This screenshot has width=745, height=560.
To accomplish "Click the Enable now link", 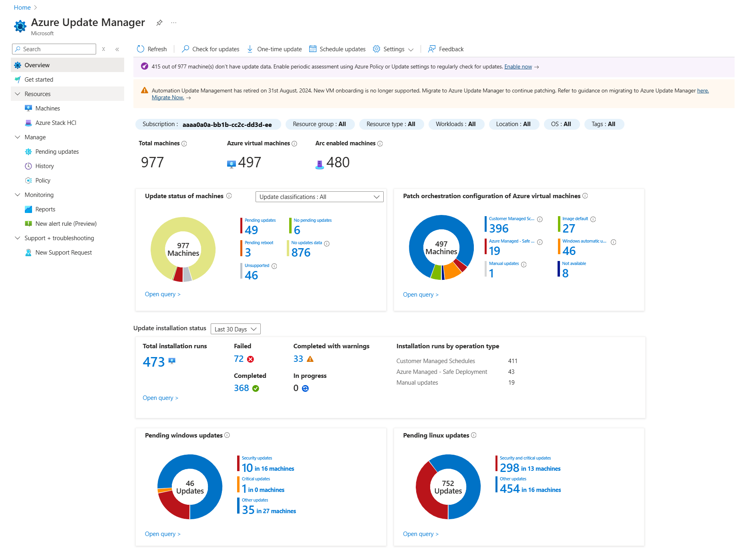I will coord(517,66).
